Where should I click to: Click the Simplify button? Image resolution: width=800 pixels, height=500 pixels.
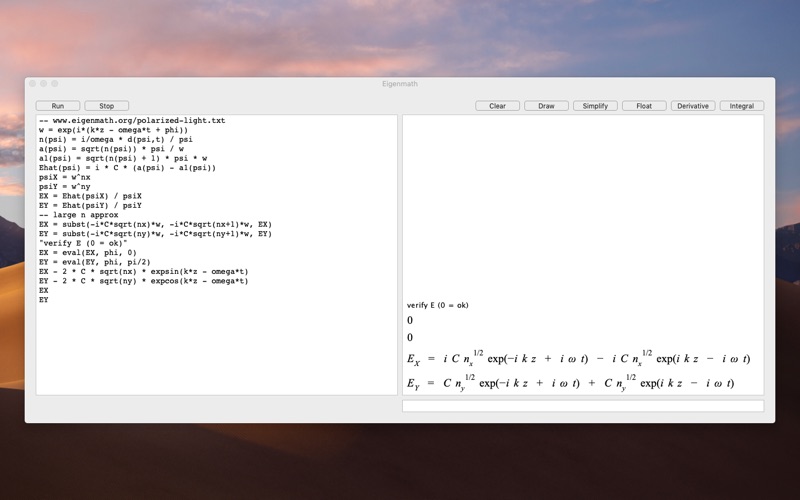595,106
